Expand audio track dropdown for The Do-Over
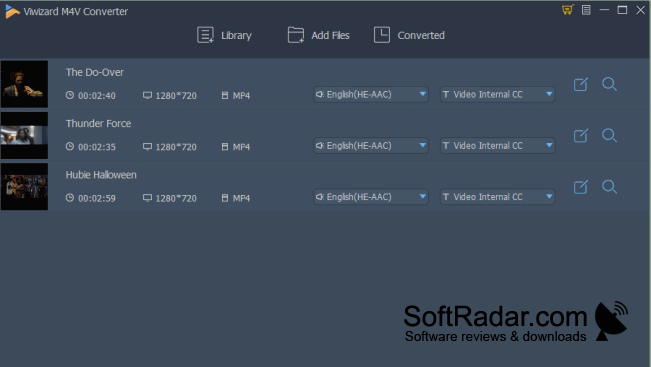This screenshot has height=367, width=651. (370, 94)
